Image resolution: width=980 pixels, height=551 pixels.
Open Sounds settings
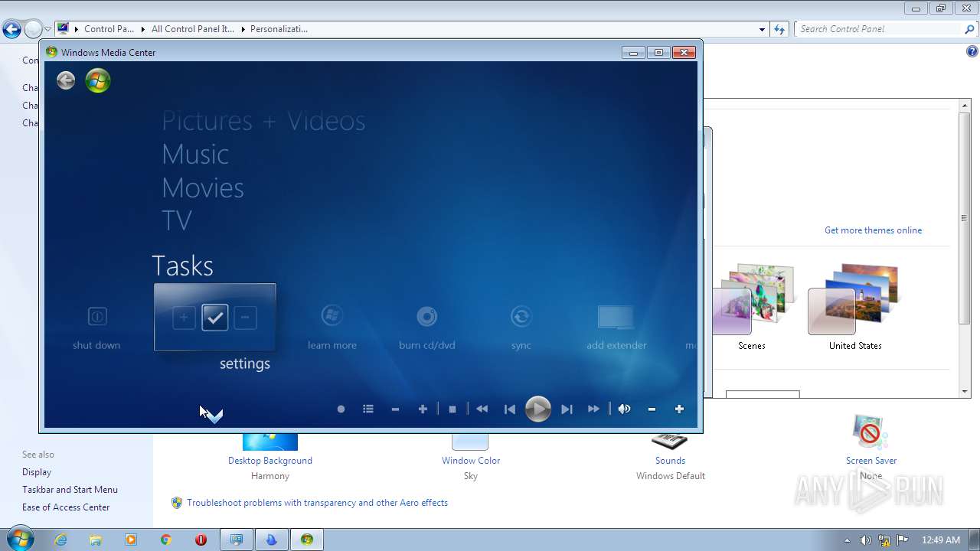coord(670,461)
